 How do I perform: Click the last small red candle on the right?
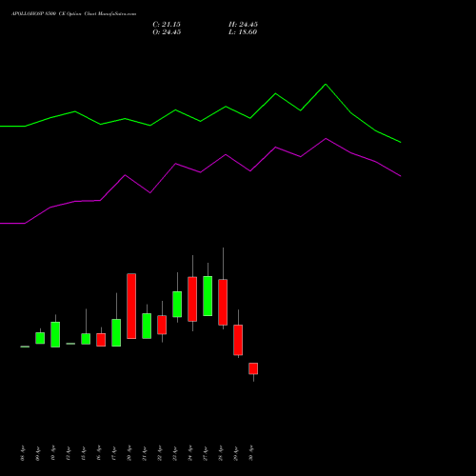coord(253,368)
